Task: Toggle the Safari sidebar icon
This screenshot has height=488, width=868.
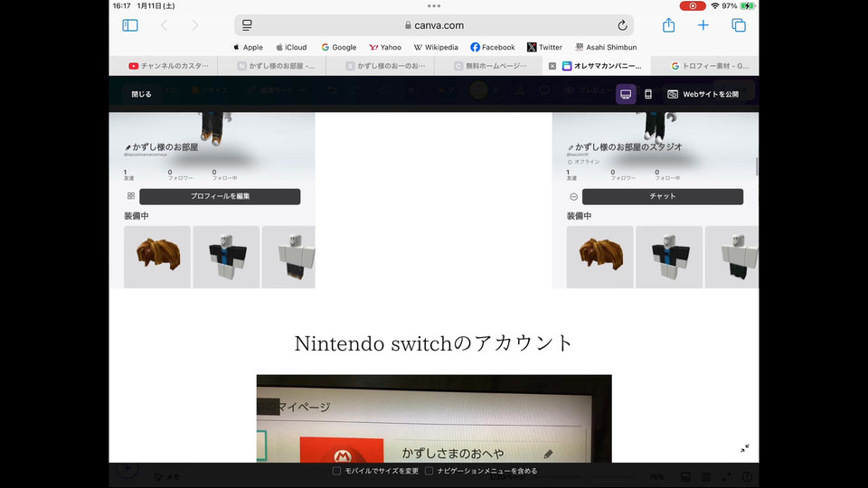Action: pyautogui.click(x=130, y=25)
